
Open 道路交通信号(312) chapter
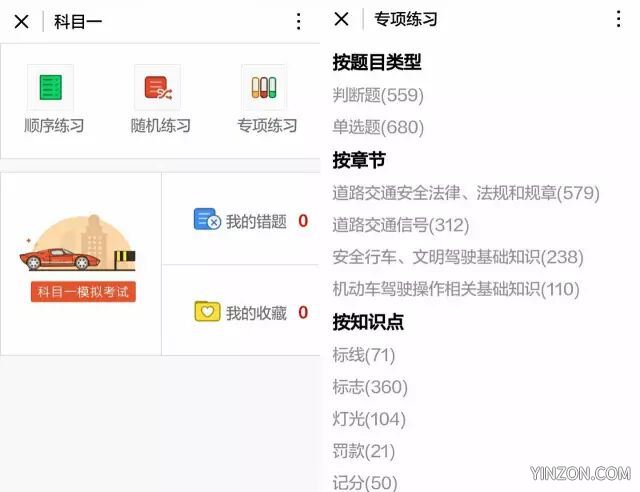[401, 225]
